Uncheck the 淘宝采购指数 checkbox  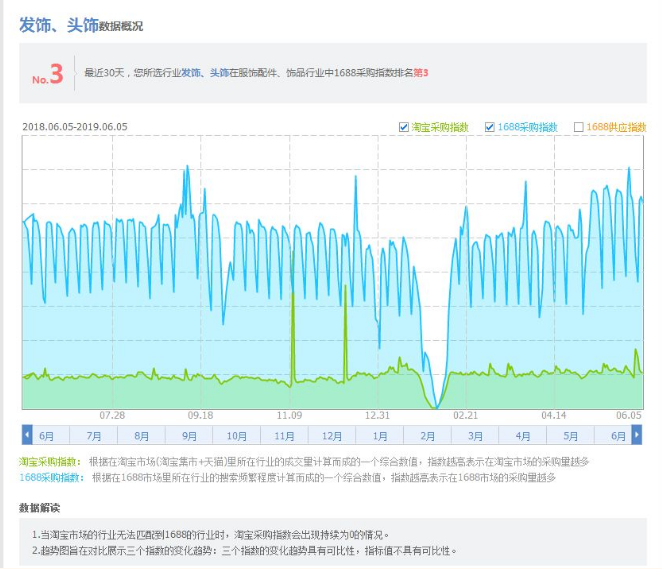404,127
